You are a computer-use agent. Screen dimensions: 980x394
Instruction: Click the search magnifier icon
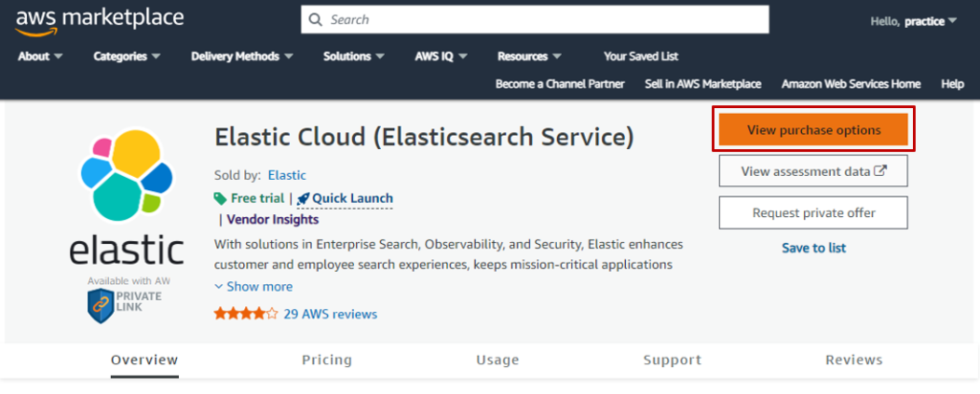pos(317,19)
